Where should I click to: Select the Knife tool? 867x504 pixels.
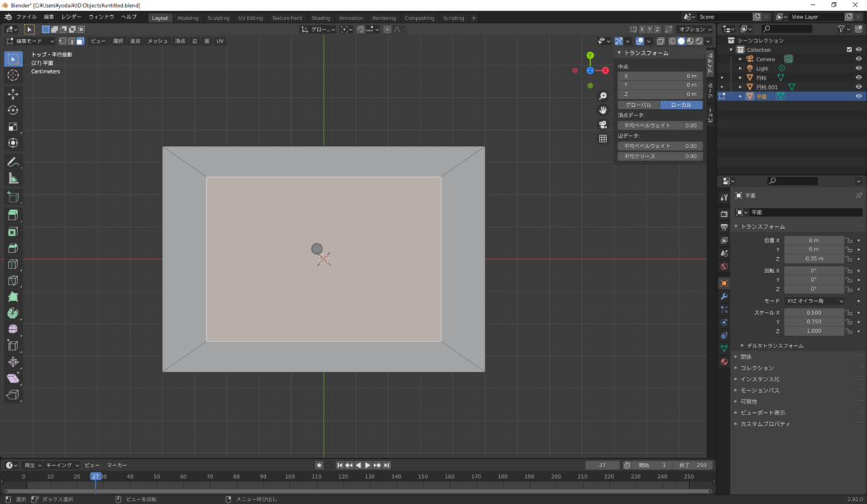pos(13,281)
